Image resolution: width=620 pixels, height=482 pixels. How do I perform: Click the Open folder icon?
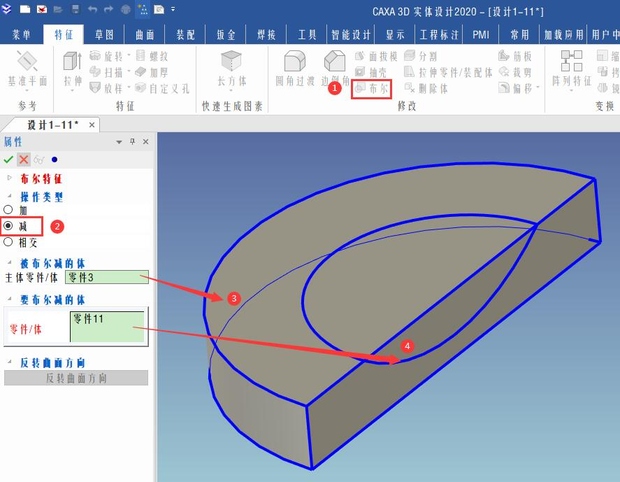click(x=58, y=9)
